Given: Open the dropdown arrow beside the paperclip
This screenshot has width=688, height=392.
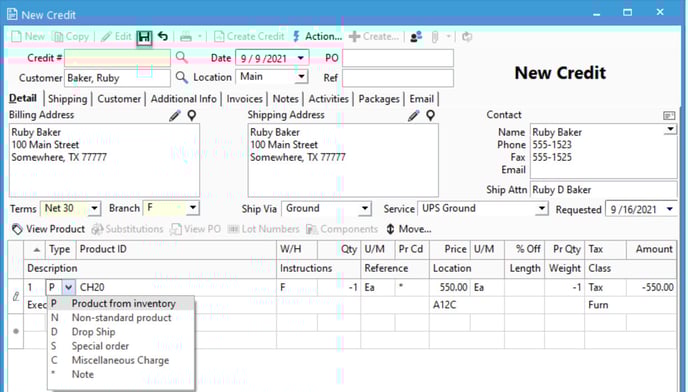Looking at the screenshot, I should click(448, 36).
